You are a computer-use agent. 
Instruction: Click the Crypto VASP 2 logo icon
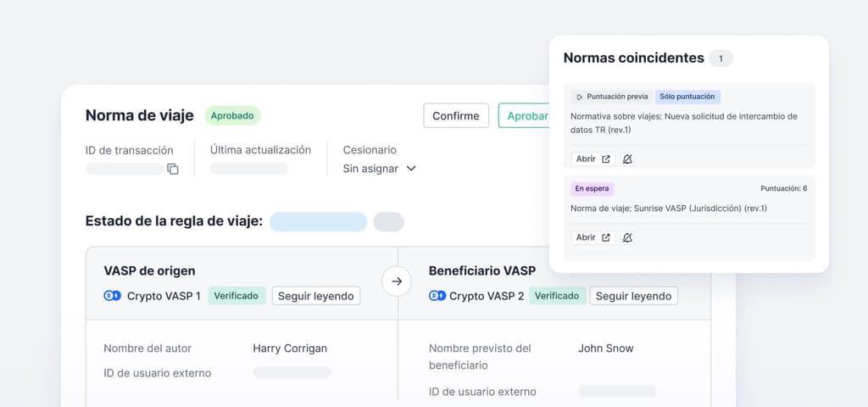point(437,296)
